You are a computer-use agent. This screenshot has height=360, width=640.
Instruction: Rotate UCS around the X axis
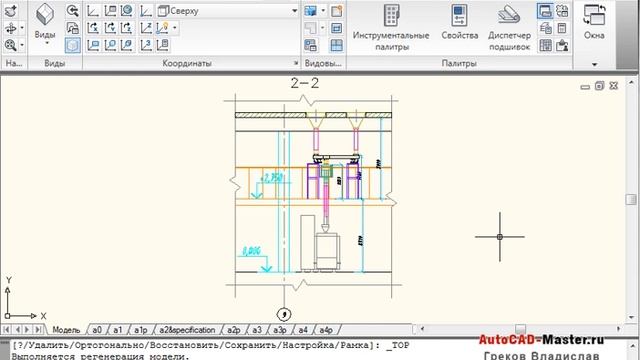point(93,28)
